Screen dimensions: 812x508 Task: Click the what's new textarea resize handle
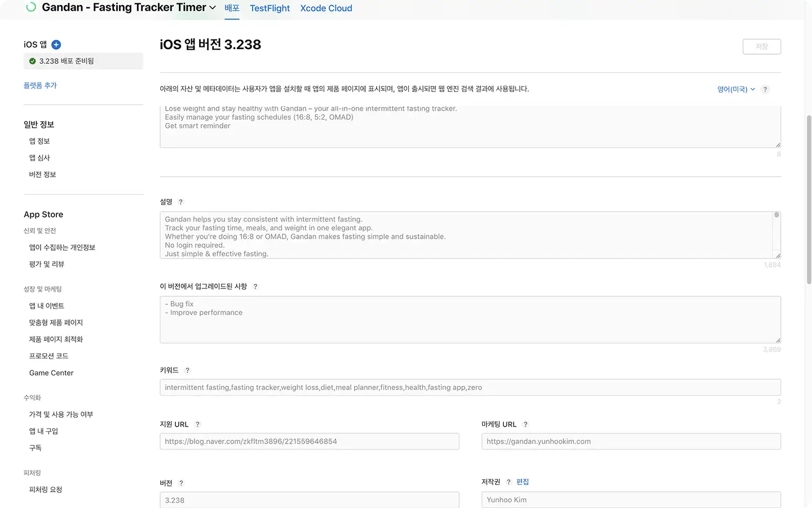pos(778,340)
